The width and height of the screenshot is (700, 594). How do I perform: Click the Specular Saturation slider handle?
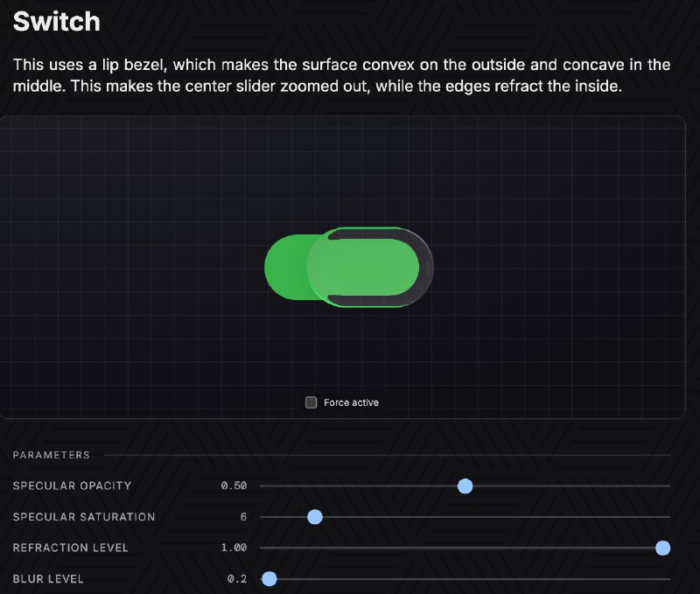314,517
